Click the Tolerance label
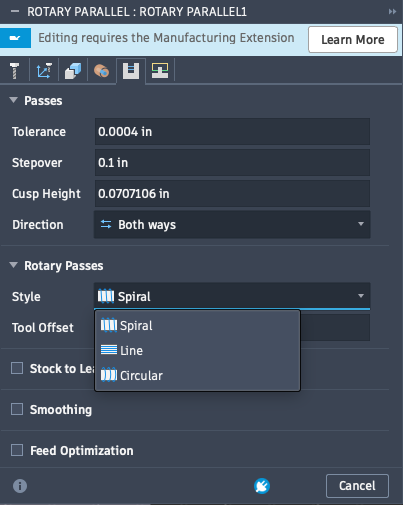The image size is (403, 505). pos(39,132)
